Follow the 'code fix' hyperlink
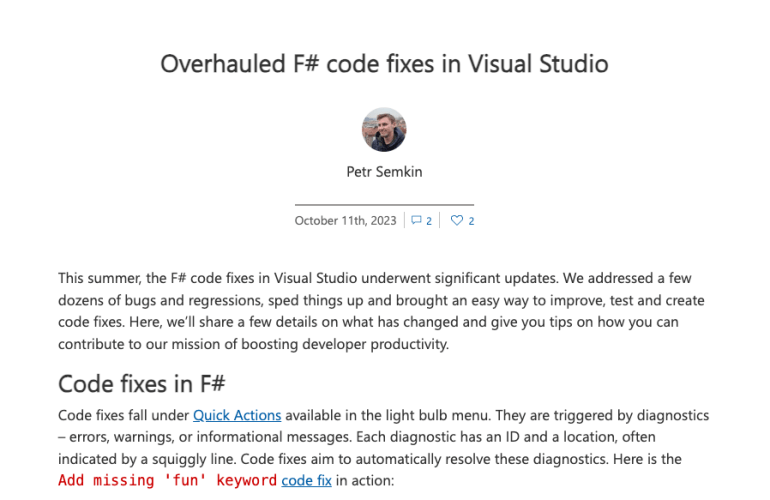Screen dimensions: 770x500 coord(306,481)
